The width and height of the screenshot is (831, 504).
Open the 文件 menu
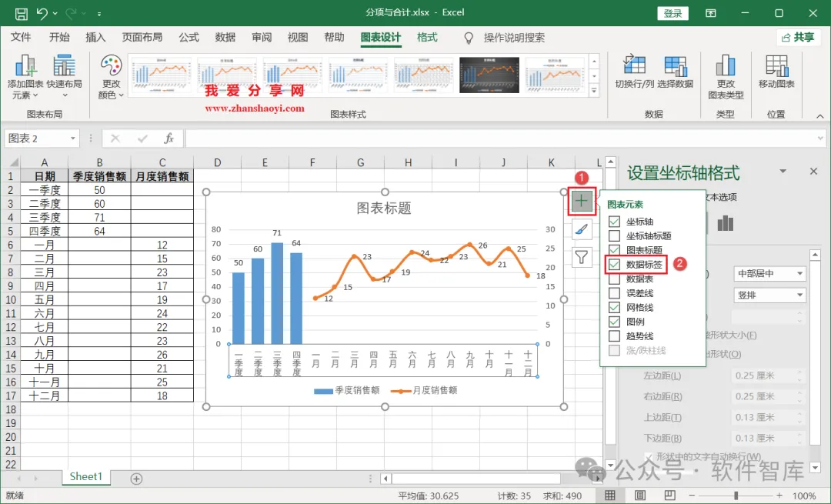click(21, 38)
